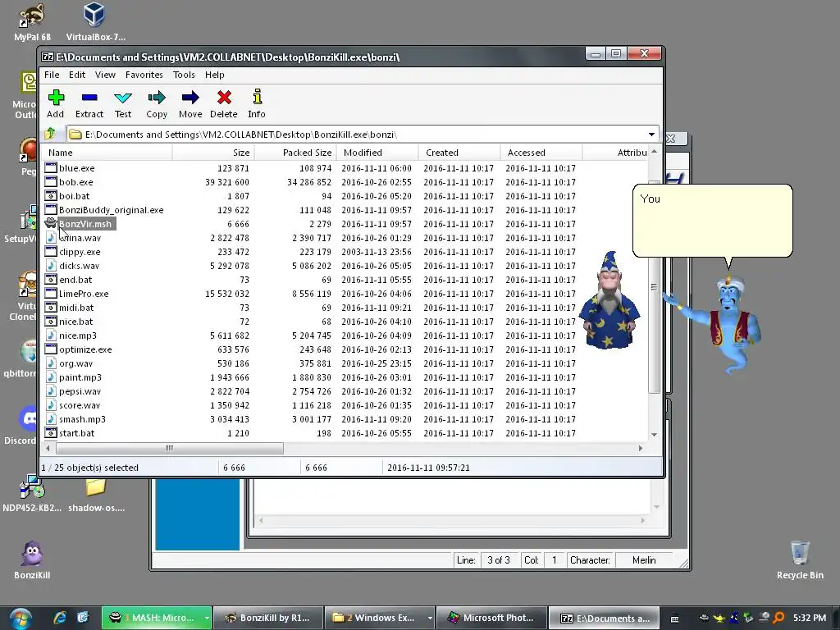The height and width of the screenshot is (630, 840).
Task: Select start.bat in file list
Action: click(x=76, y=432)
